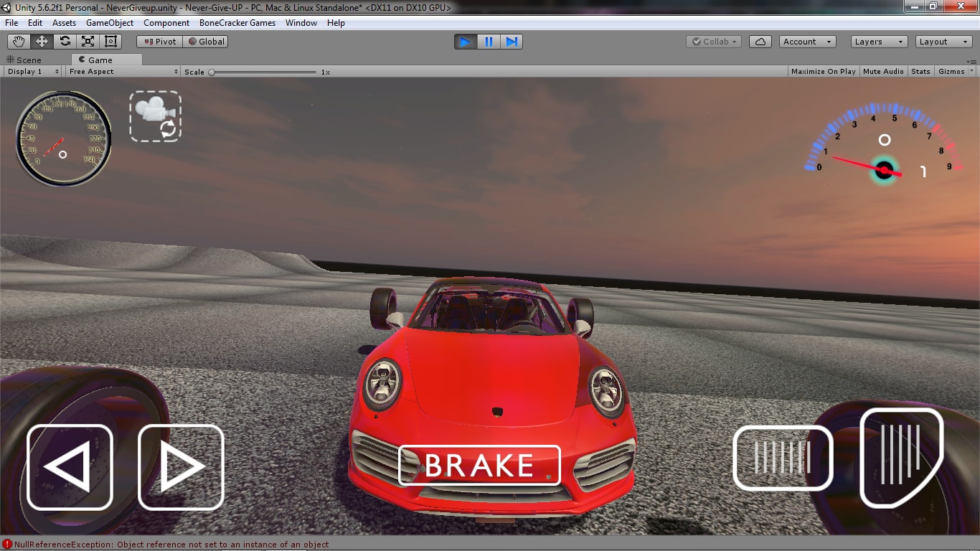Click the Scale slider handle
Viewport: 980px width, 551px height.
pos(212,72)
